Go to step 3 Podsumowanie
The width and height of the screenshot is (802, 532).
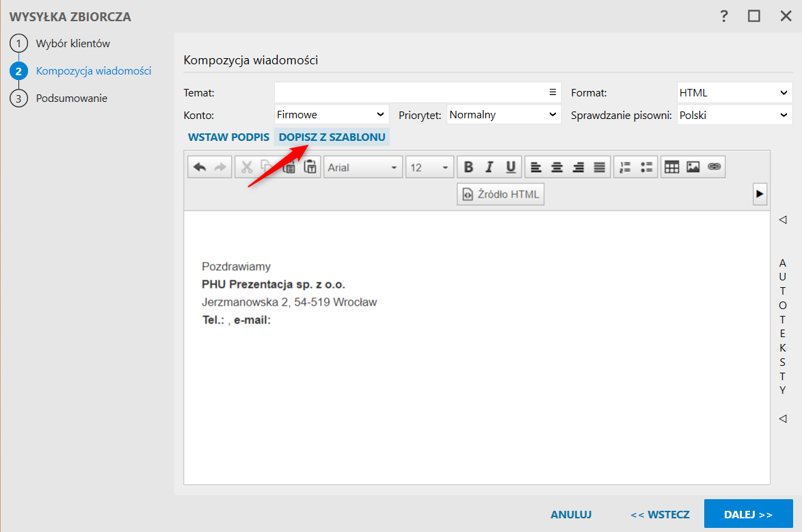pyautogui.click(x=59, y=98)
